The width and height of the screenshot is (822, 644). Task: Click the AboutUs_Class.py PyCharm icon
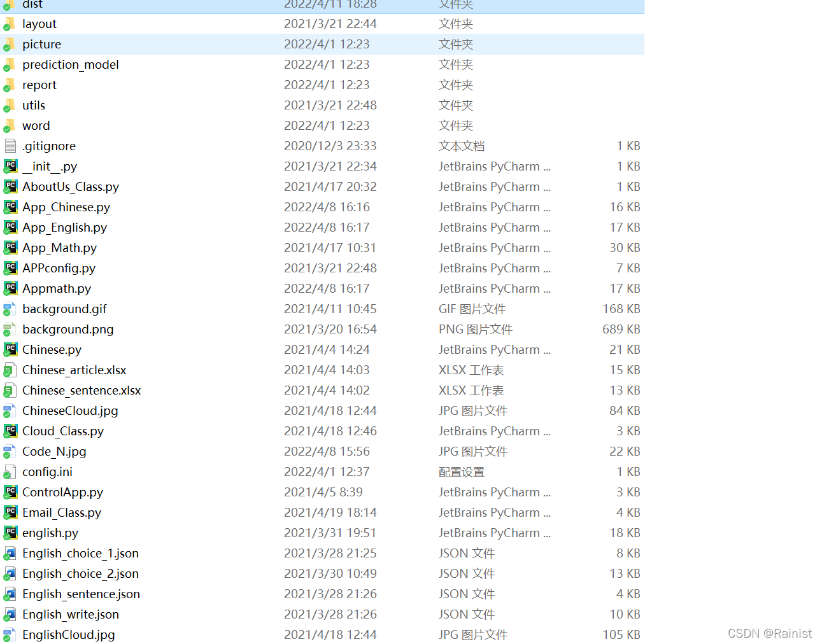tap(10, 187)
